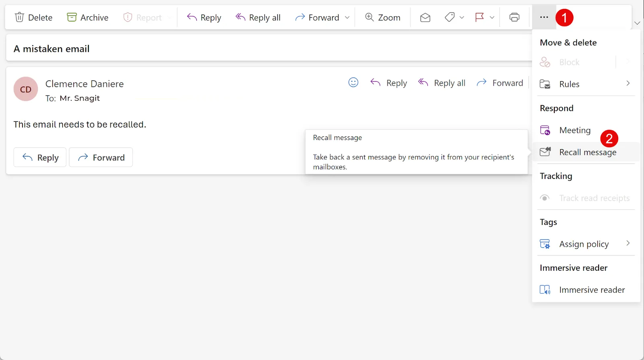Click the Meeting calendar icon
The image size is (644, 360).
545,130
